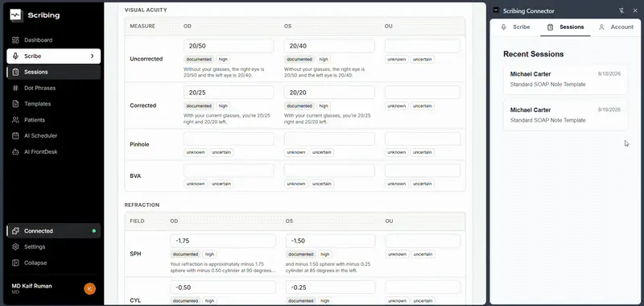The height and width of the screenshot is (306, 644).
Task: Click the Pinhole OU input field
Action: point(423,139)
